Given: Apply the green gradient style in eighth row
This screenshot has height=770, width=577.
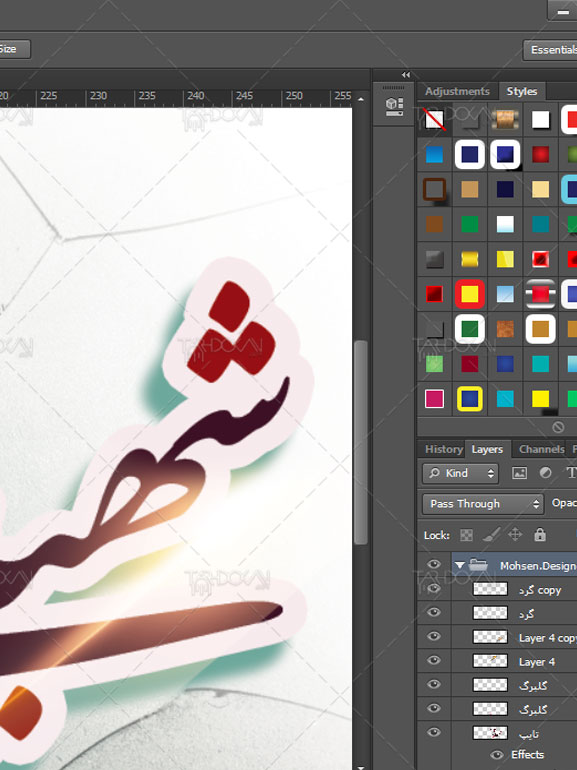Looking at the screenshot, I should point(435,364).
